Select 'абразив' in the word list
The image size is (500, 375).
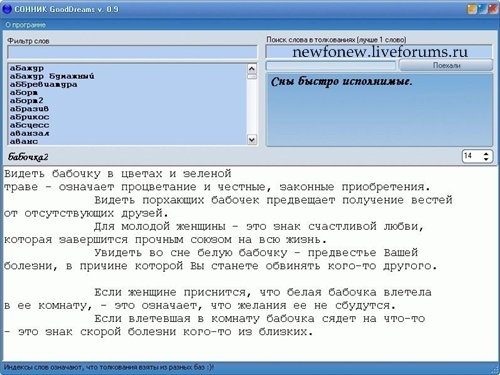29,109
